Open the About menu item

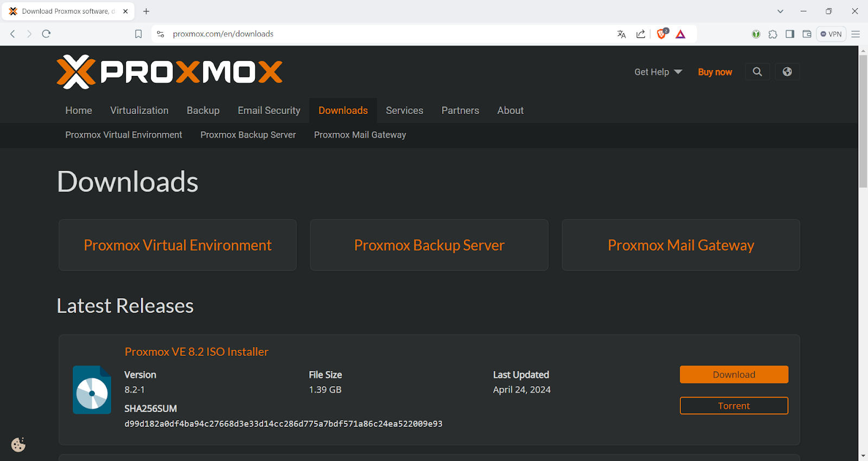(510, 111)
